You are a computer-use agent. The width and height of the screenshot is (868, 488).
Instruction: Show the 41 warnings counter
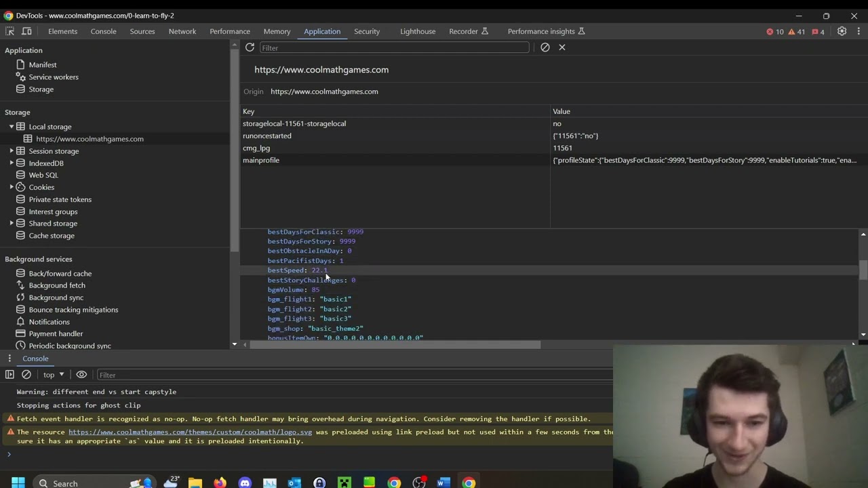pos(797,32)
